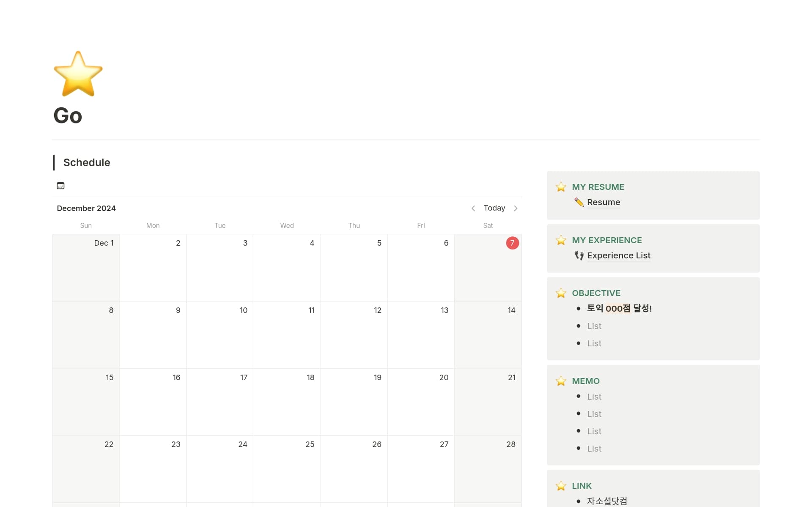Click the pencil icon next to Resume
Image resolution: width=812 pixels, height=507 pixels.
(x=579, y=202)
